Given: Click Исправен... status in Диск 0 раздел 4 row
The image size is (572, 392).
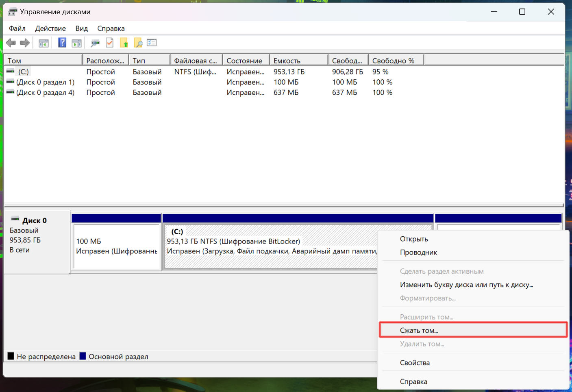Looking at the screenshot, I should (246, 93).
